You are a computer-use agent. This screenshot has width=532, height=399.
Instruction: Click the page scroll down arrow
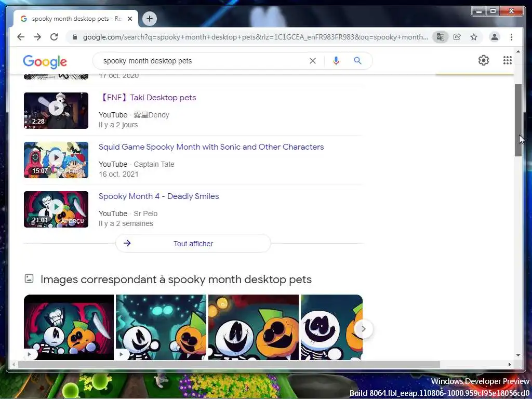[518, 355]
